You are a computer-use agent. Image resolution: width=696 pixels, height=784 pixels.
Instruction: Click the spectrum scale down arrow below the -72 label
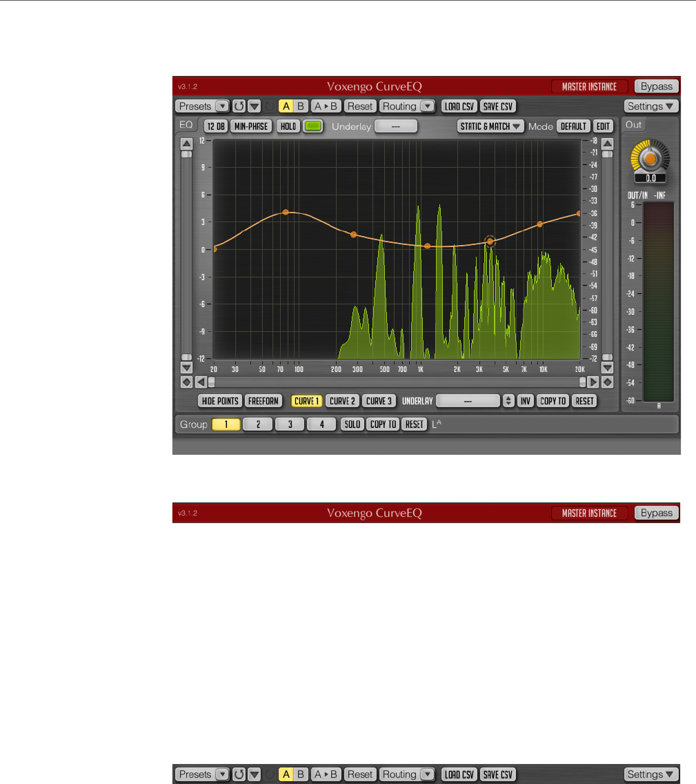pyautogui.click(x=607, y=368)
